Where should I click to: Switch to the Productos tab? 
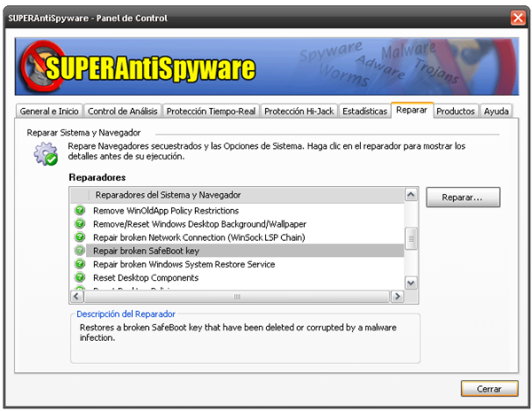[x=456, y=112]
